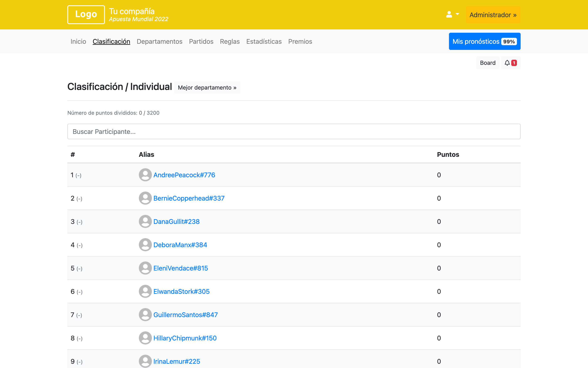Open IrinaLemur#225 profile link
The height and width of the screenshot is (368, 588).
coord(177,361)
